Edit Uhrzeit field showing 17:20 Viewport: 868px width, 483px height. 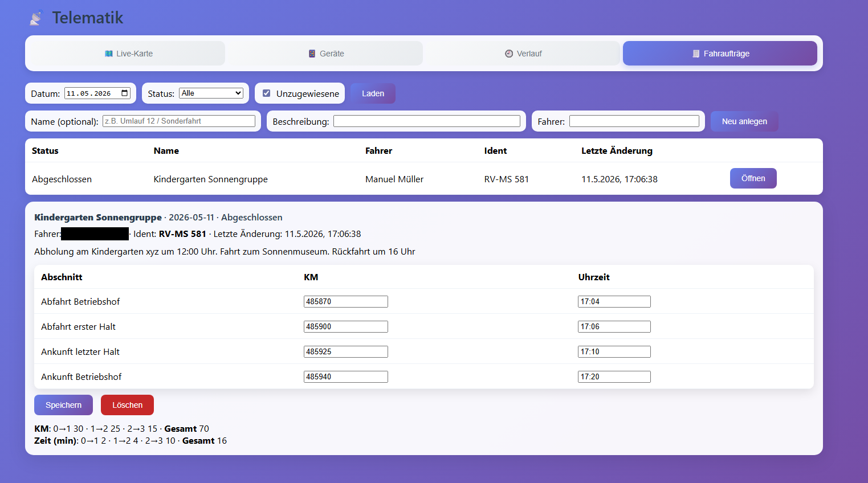(x=614, y=376)
